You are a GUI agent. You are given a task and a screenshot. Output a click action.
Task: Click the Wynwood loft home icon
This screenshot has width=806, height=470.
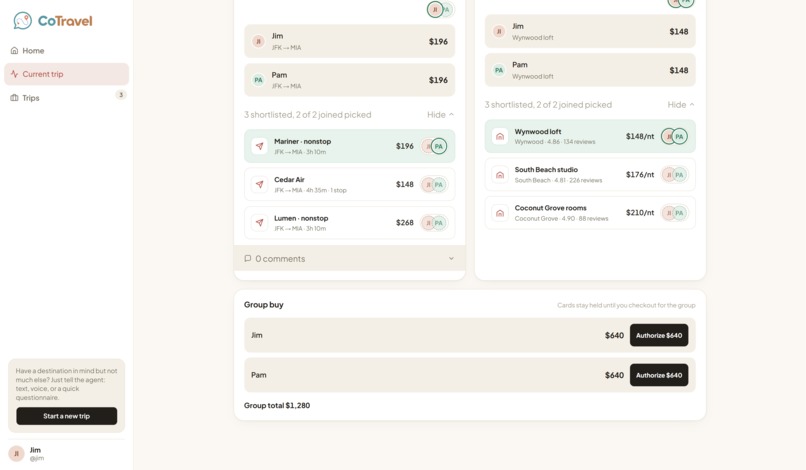[x=500, y=136]
